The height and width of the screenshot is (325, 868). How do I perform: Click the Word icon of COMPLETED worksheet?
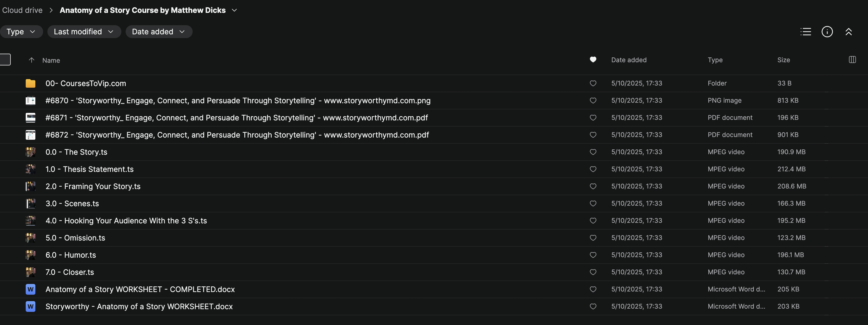(x=30, y=289)
